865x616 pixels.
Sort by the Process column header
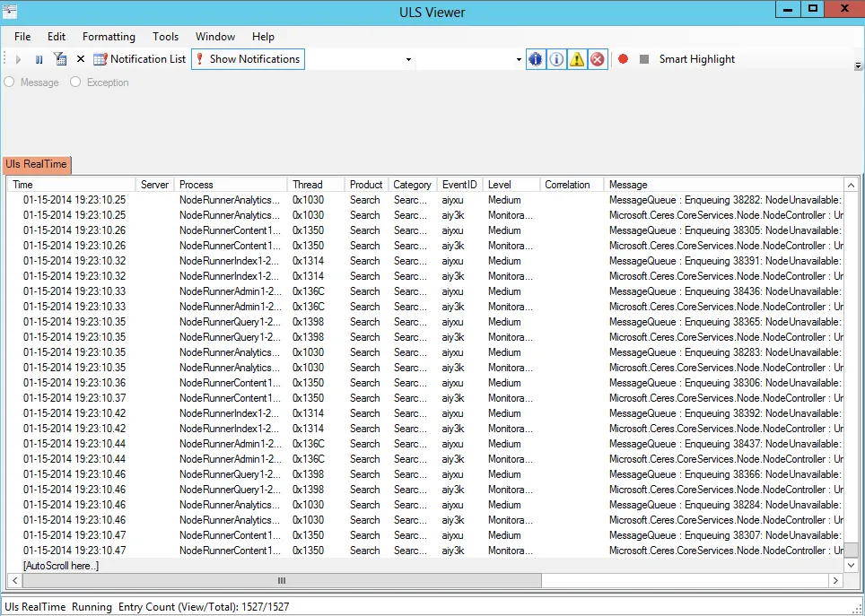point(231,185)
